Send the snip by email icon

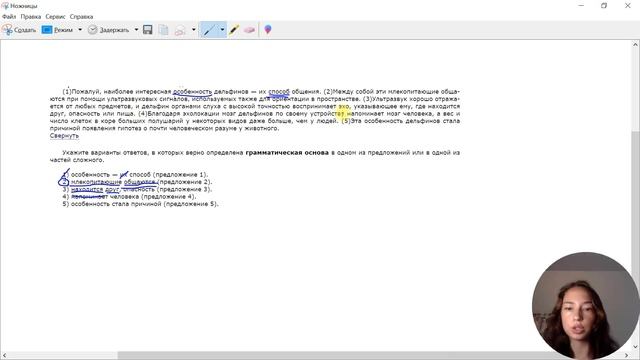click(x=180, y=30)
